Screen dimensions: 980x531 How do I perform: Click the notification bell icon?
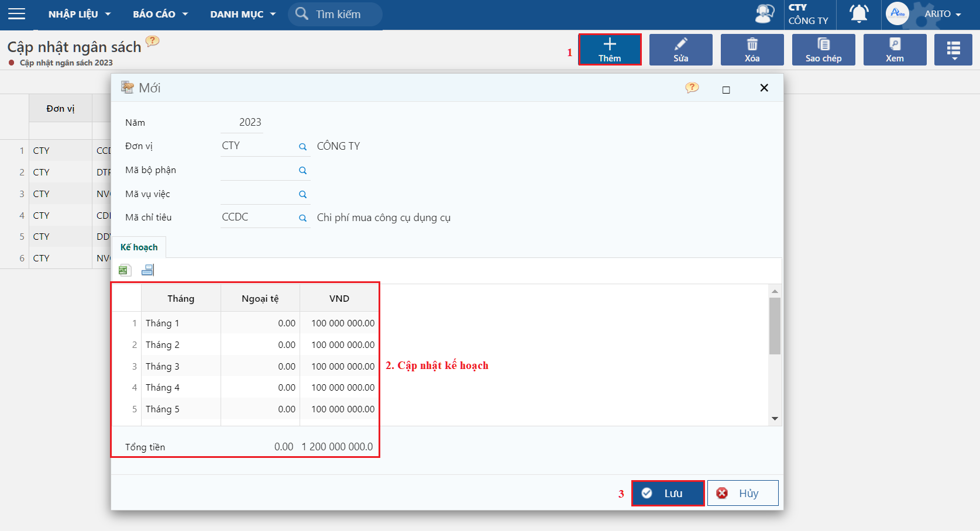click(858, 14)
